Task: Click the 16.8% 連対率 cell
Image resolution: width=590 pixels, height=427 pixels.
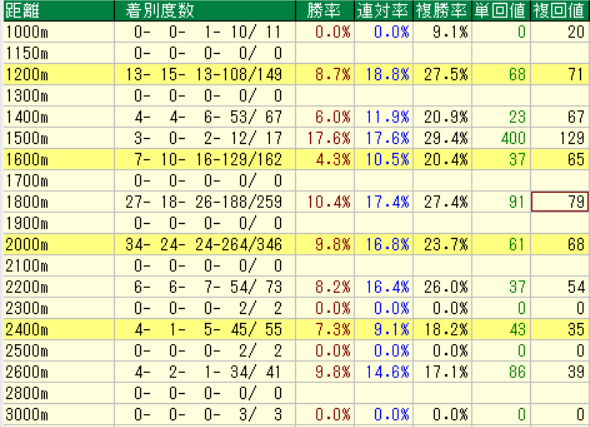Action: click(383, 245)
